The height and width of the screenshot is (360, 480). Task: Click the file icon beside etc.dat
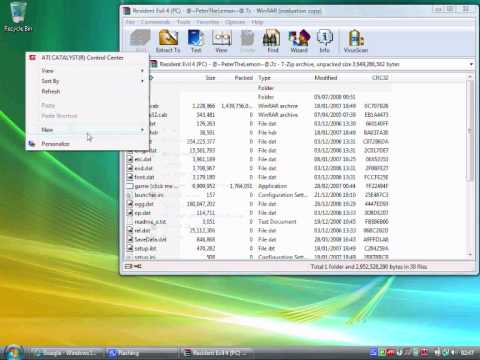coord(130,159)
